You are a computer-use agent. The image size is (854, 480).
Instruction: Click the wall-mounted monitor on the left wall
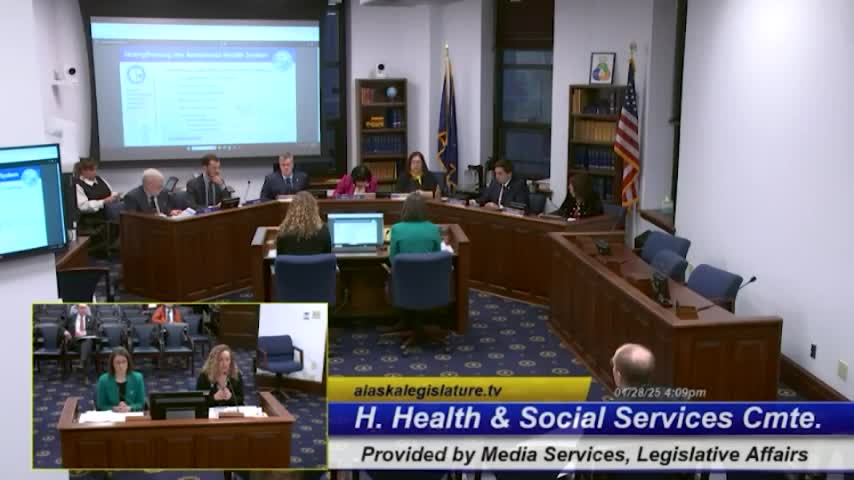[31, 200]
